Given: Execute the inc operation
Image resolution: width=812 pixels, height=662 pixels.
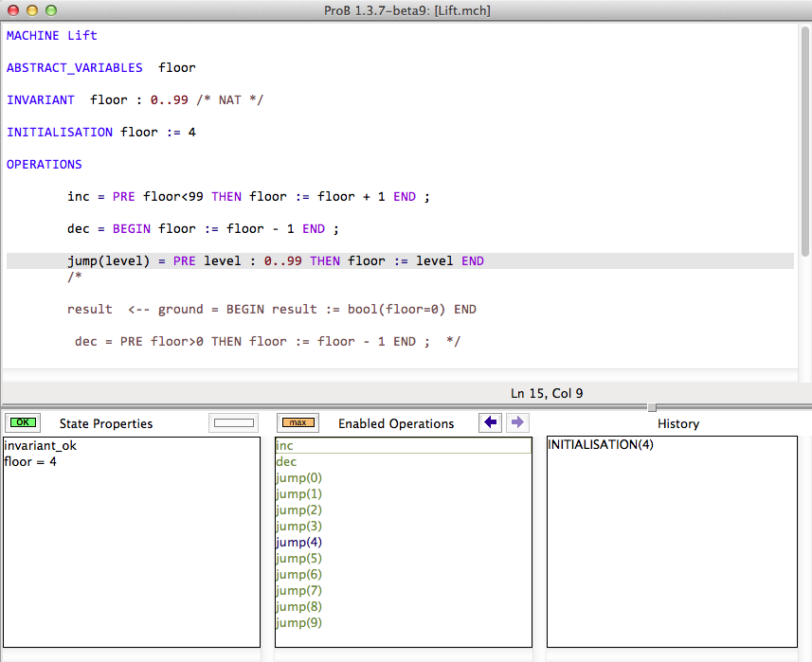Looking at the screenshot, I should coord(285,445).
